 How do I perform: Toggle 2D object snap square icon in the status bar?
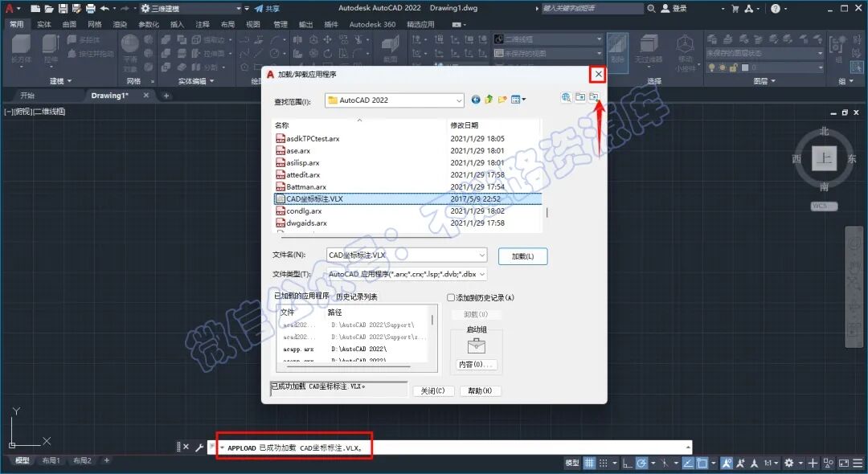click(x=702, y=463)
